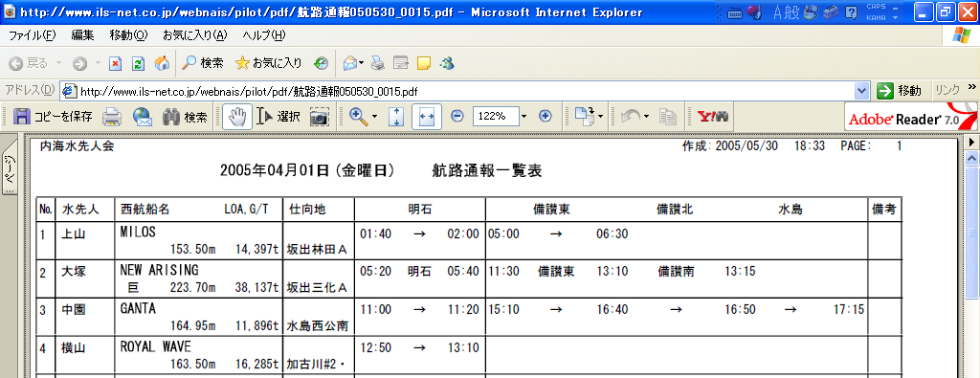Image resolution: width=980 pixels, height=378 pixels.
Task: Click the address bar URL
Action: [249, 91]
